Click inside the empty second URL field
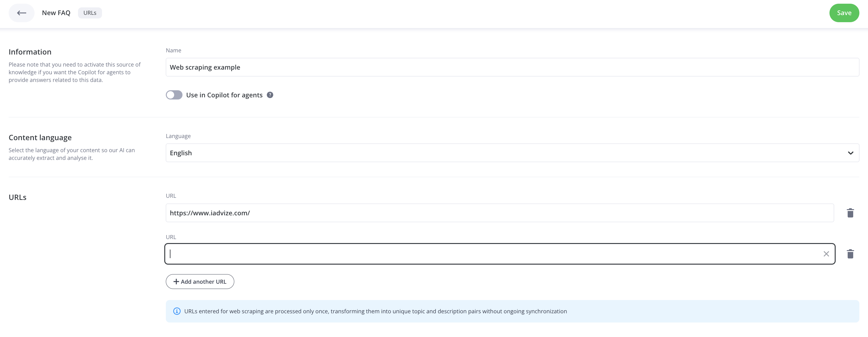The image size is (868, 337). [x=500, y=254]
